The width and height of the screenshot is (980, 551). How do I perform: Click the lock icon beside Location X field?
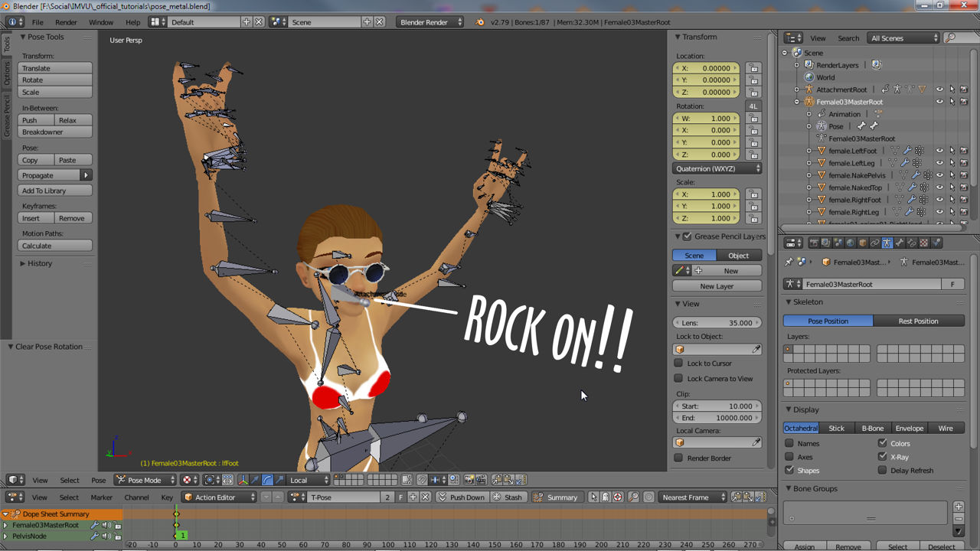coord(753,68)
